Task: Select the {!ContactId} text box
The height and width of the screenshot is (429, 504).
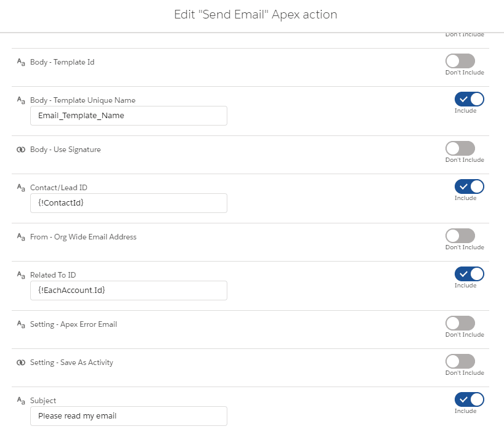Action: 128,203
